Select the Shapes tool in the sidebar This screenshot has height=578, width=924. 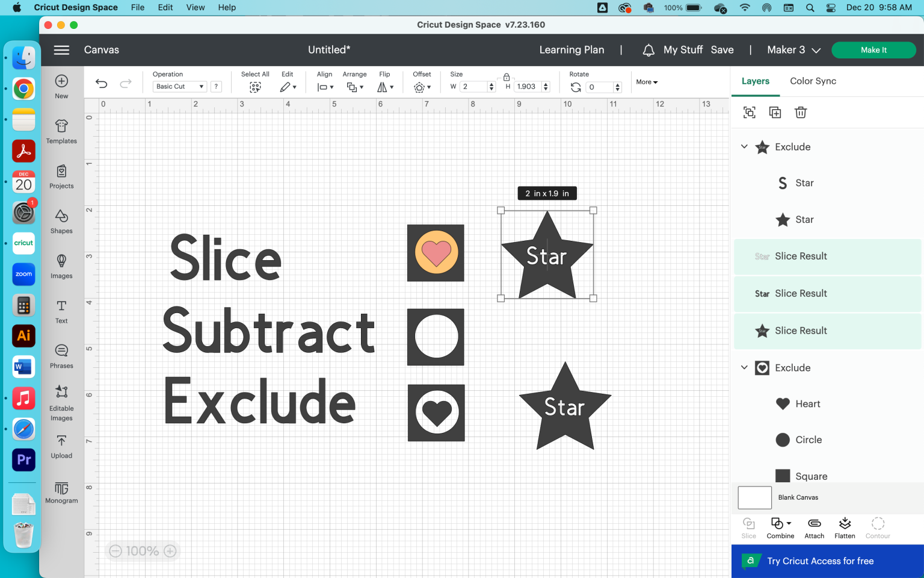[x=61, y=222]
